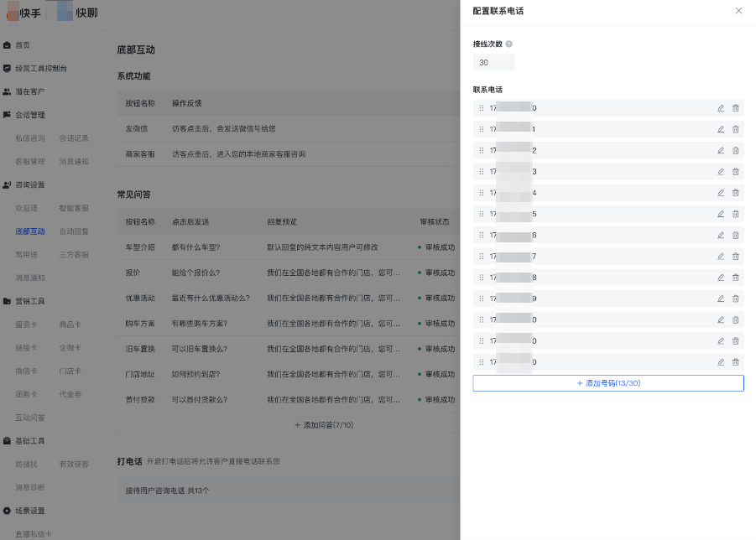
Task: Click drag handle of number ending in 5
Action: (481, 214)
